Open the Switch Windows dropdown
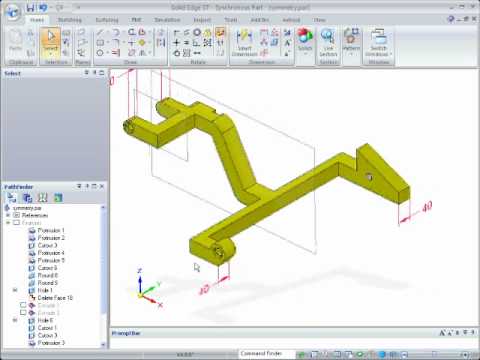480x360 pixels. pos(391,54)
